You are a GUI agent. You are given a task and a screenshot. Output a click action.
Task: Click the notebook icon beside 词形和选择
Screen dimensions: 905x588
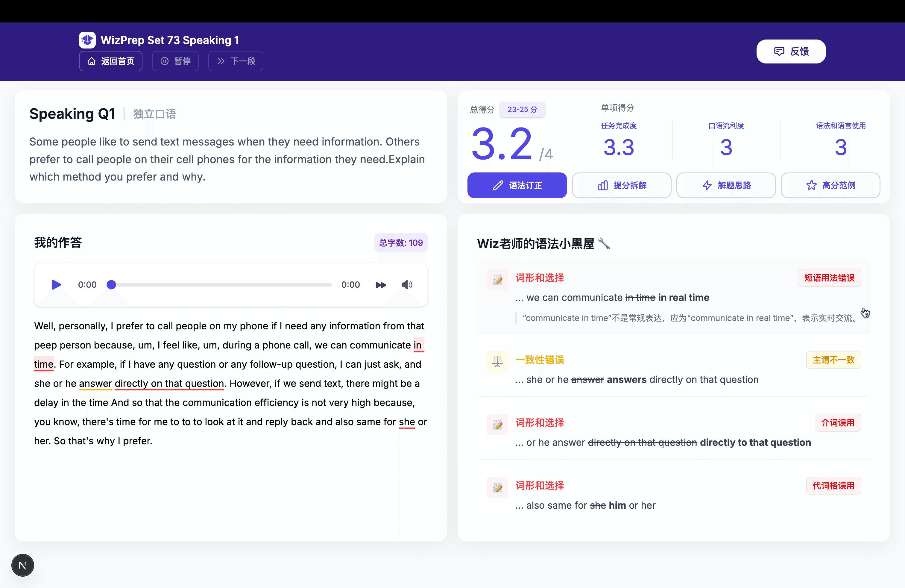tap(497, 280)
